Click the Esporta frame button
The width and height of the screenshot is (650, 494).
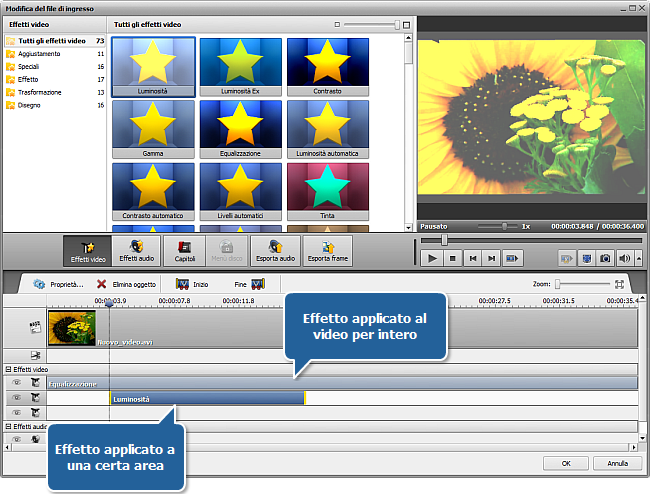pos(328,250)
